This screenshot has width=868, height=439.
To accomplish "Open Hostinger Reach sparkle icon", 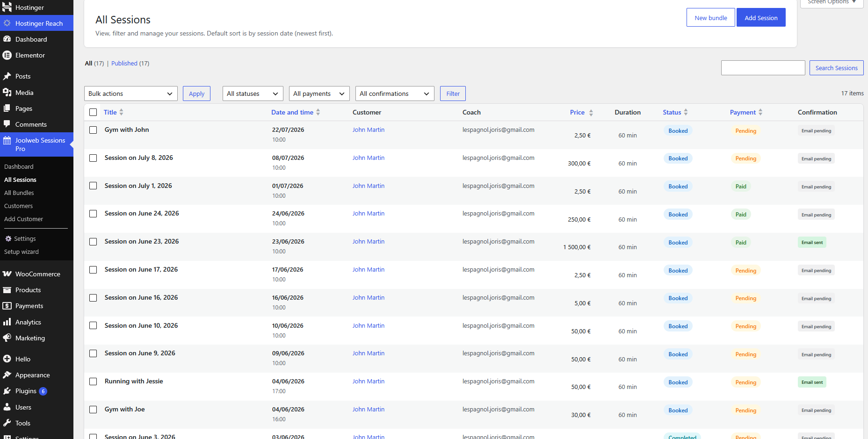I will coord(7,23).
